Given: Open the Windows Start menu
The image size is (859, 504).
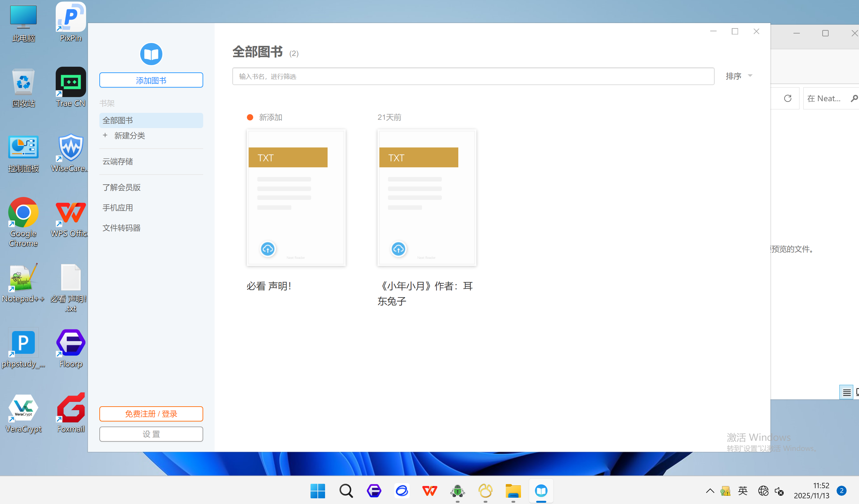Looking at the screenshot, I should [x=318, y=491].
